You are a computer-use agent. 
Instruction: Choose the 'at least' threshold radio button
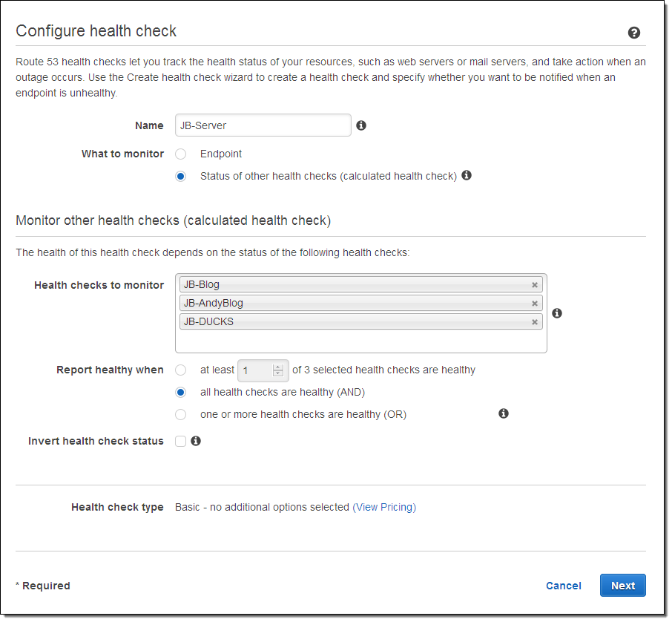click(180, 370)
